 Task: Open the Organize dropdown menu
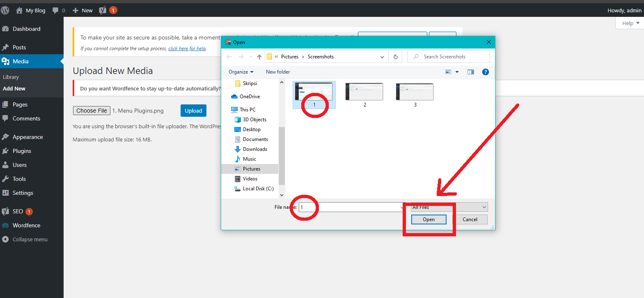pyautogui.click(x=241, y=72)
